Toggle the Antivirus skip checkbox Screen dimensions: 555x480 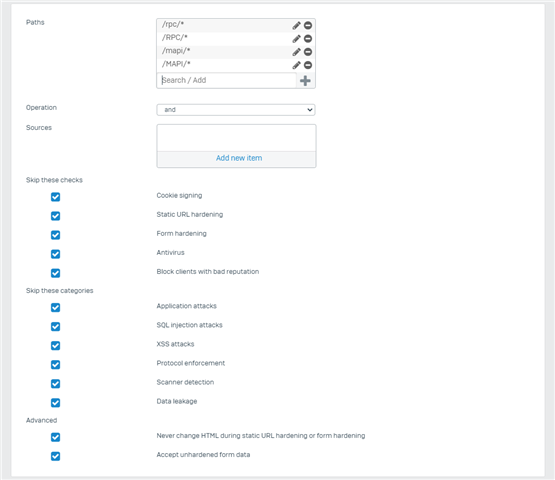[x=56, y=254]
